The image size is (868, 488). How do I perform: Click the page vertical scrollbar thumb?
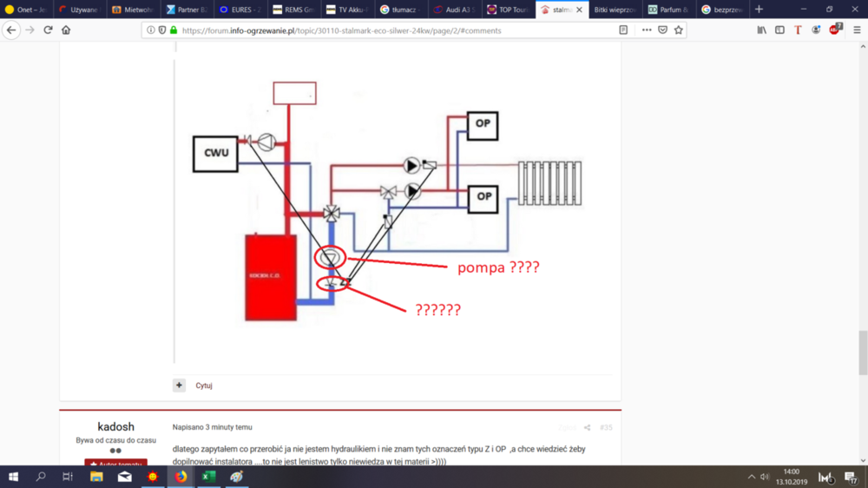(862, 352)
